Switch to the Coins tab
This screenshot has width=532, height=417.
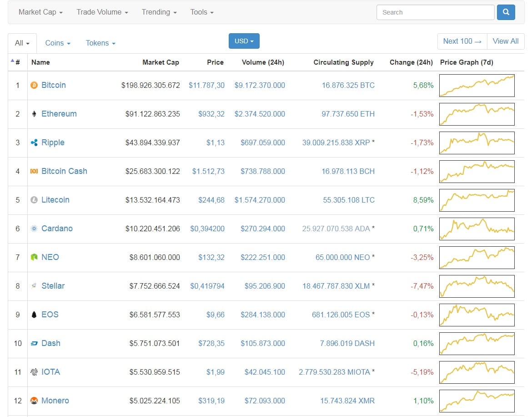coord(58,43)
